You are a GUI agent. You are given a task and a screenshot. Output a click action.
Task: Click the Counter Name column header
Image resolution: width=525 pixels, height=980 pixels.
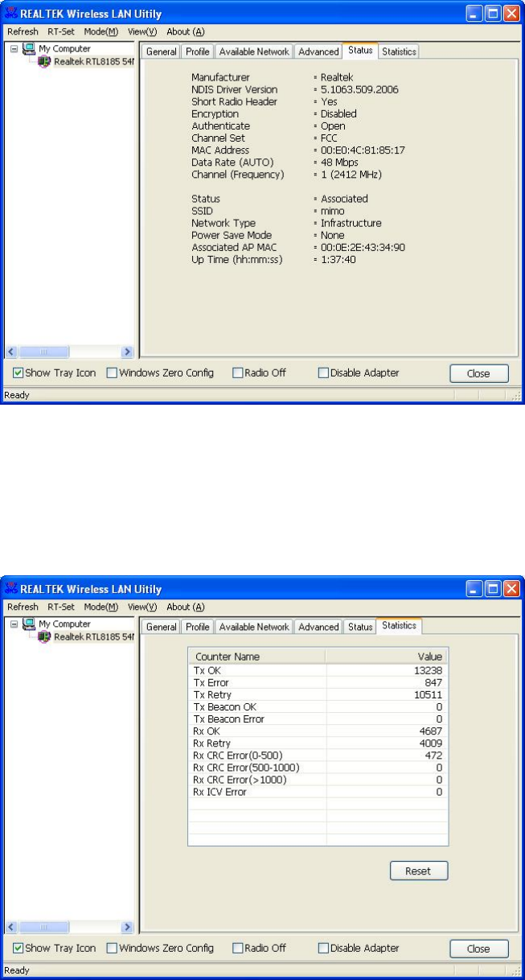(256, 657)
